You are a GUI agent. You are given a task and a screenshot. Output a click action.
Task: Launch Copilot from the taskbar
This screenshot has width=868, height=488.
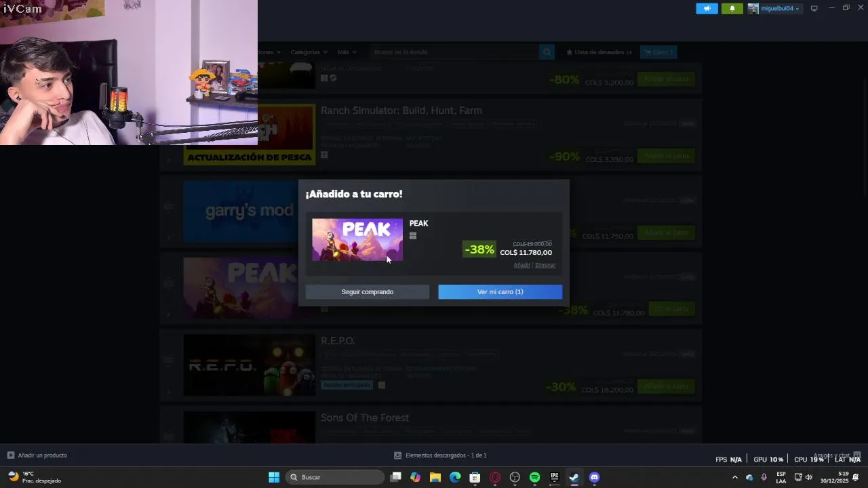(416, 477)
